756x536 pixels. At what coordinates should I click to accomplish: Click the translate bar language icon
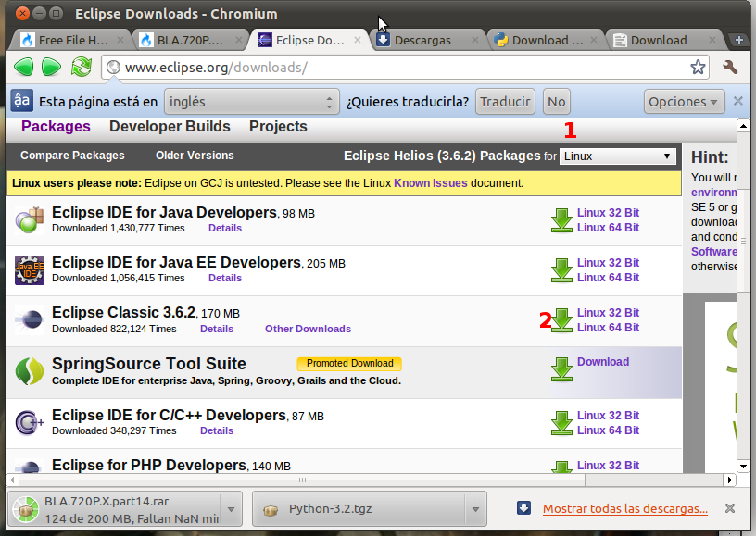click(21, 101)
